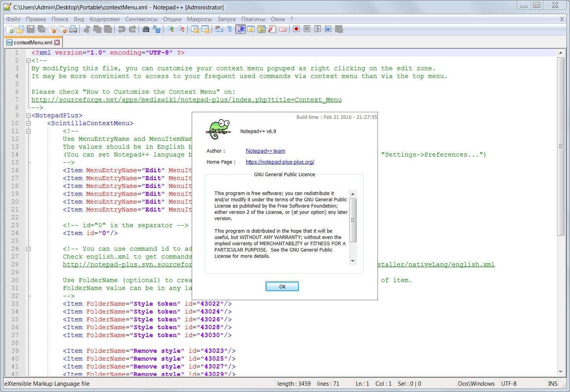Toggle the Function List toolbar icon
Viewport: 570px width, 392px height.
click(x=272, y=29)
